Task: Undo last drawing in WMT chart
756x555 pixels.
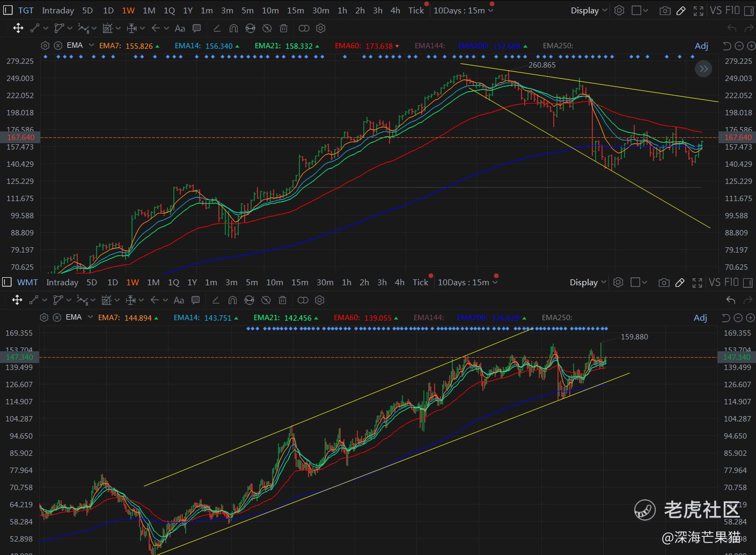Action: 730,300
